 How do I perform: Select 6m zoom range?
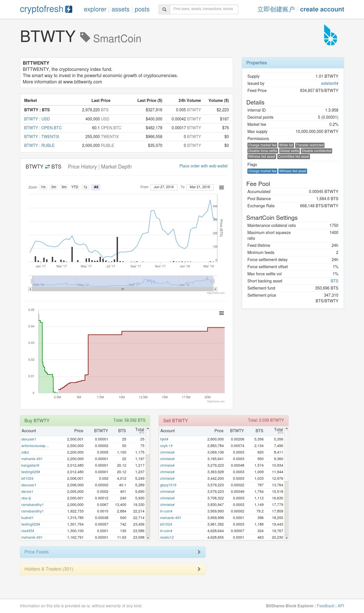[x=64, y=187]
